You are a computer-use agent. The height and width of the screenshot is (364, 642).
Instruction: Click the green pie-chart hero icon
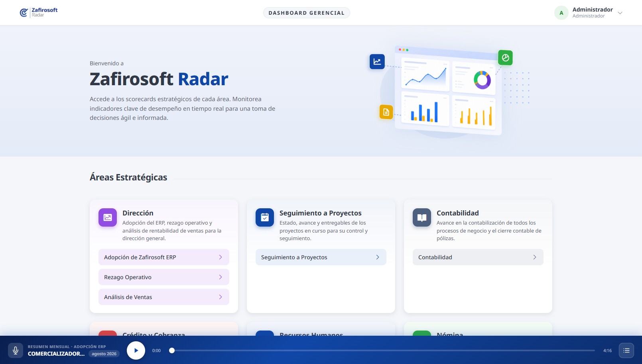pos(505,58)
